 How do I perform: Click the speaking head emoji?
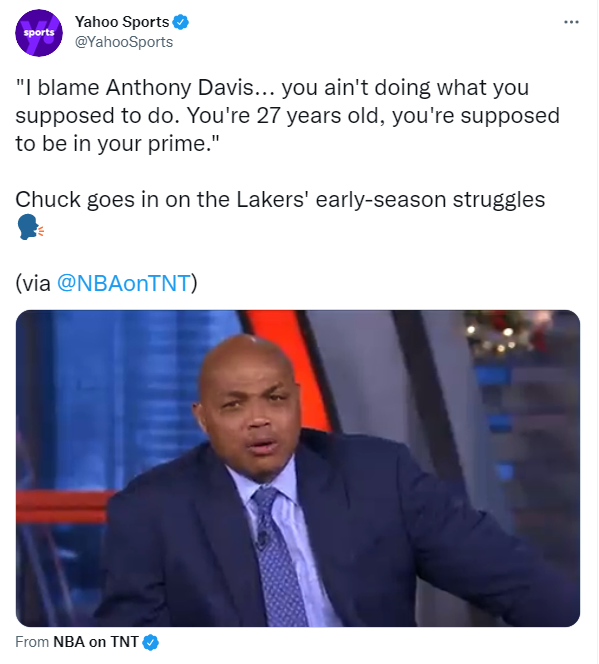[30, 227]
